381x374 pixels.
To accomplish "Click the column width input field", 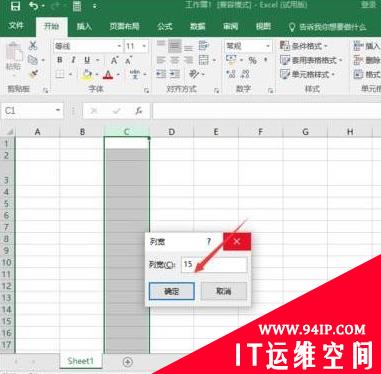I will pos(214,265).
